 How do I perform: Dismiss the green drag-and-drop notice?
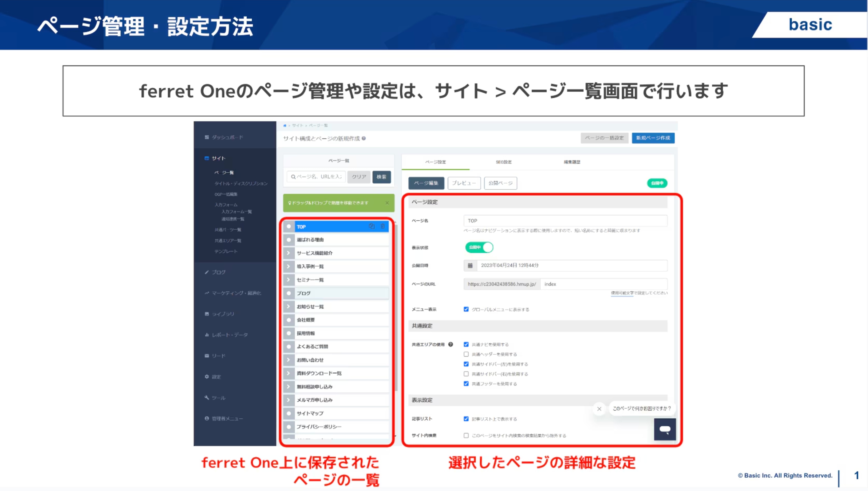point(387,203)
